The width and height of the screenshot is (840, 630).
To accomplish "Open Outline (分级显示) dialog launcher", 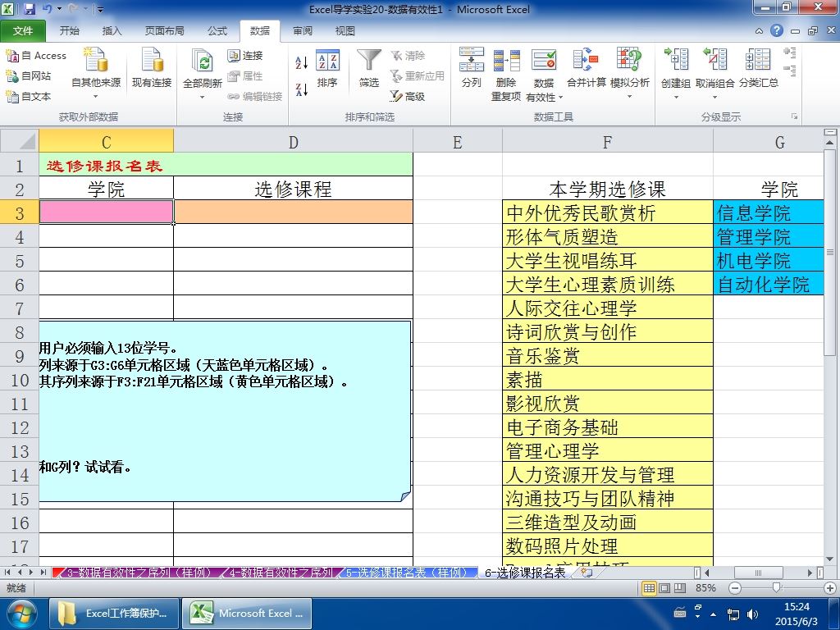I will 794,116.
